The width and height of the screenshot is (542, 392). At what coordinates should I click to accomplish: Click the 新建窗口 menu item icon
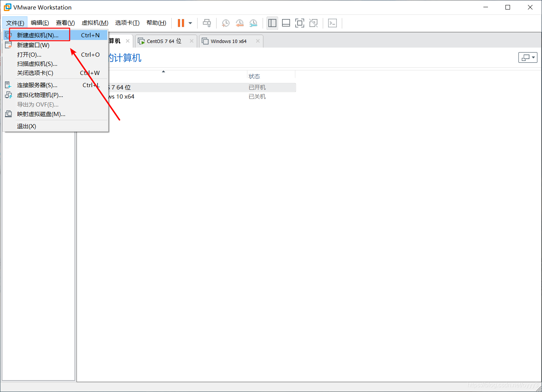[8, 45]
